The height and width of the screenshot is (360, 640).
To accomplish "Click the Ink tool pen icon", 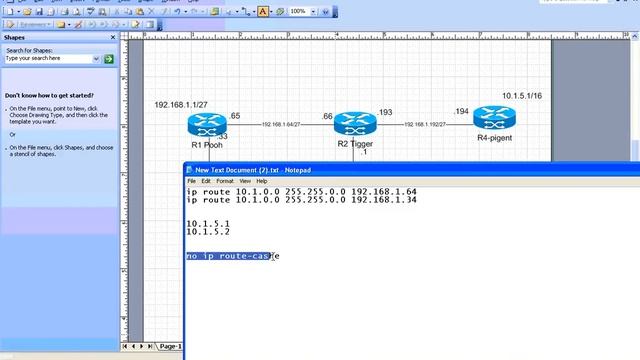I will (x=78, y=25).
